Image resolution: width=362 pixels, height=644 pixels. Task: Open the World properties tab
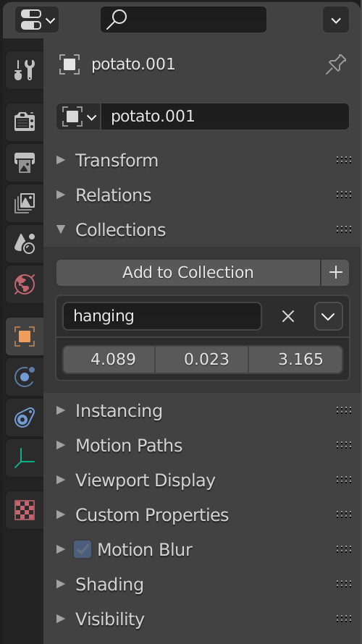click(x=25, y=284)
